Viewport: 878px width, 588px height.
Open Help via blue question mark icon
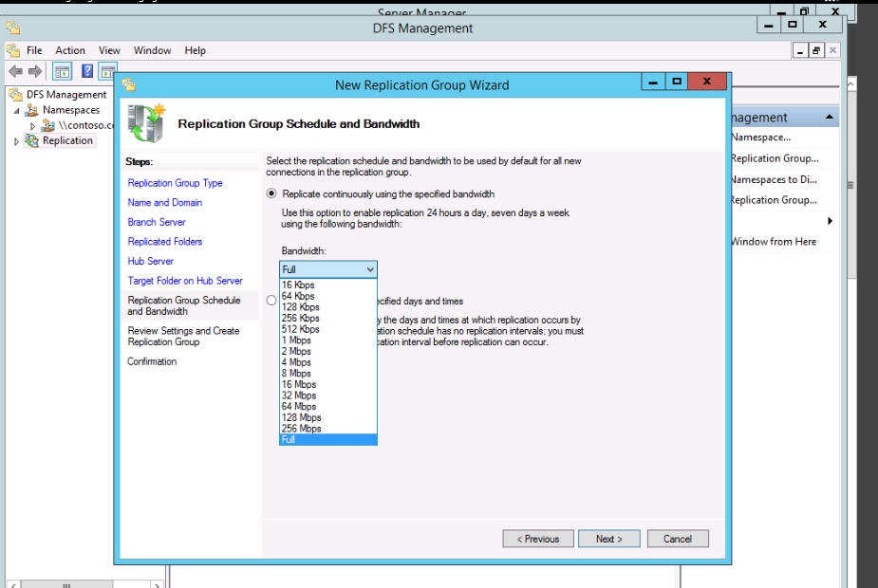pos(87,71)
